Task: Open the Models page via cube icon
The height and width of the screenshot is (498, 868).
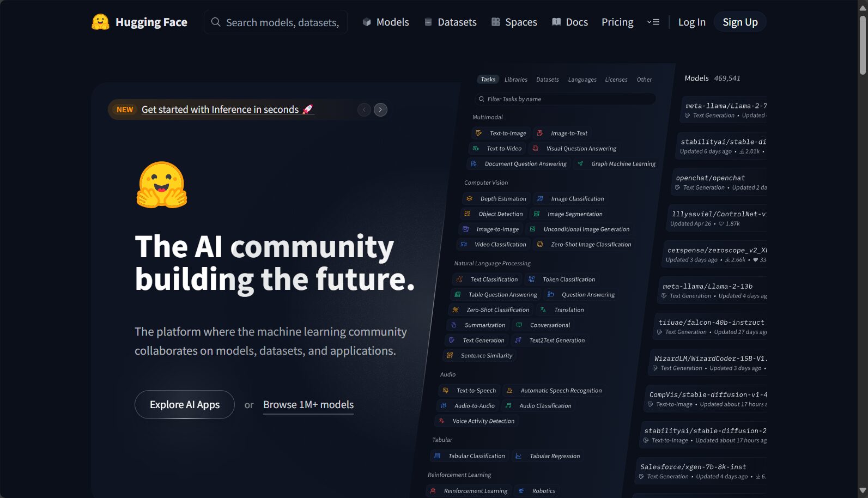Action: click(367, 22)
